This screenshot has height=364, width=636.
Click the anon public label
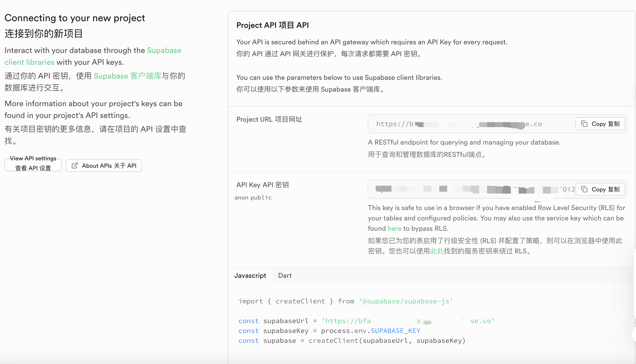tap(253, 198)
